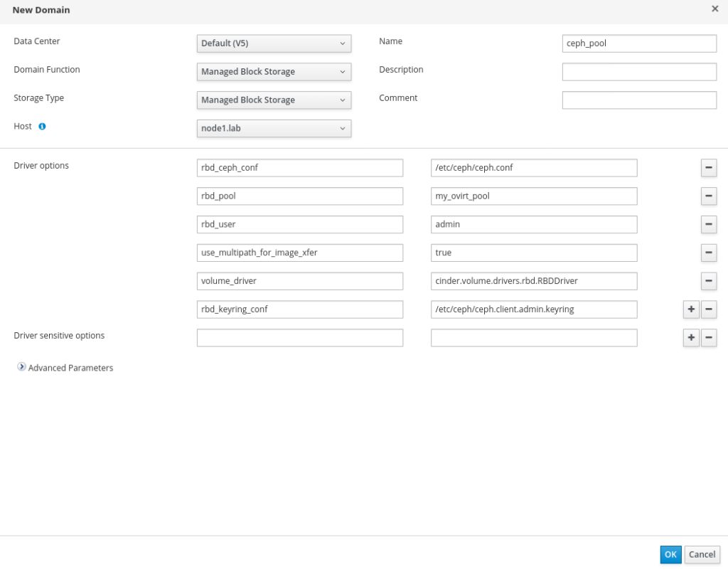This screenshot has width=728, height=572.
Task: Remove the rbd_user driver option row
Action: click(x=709, y=224)
